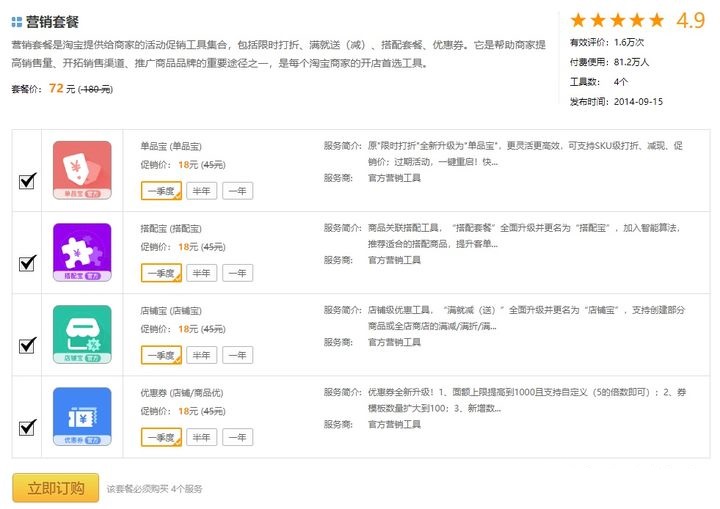Toggle the 店铺宝 row checkbox
The height and width of the screenshot is (509, 720).
click(x=27, y=345)
